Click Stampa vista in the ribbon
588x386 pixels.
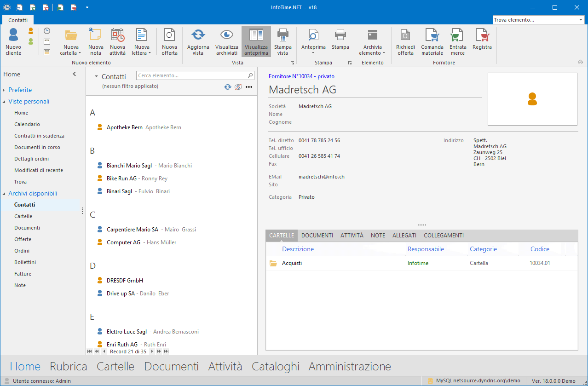283,41
